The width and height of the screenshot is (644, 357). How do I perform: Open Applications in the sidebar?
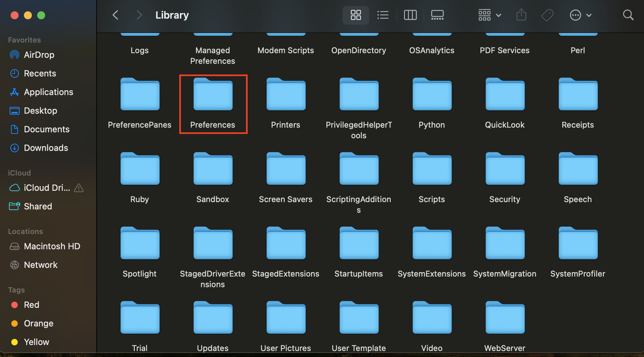(x=48, y=92)
